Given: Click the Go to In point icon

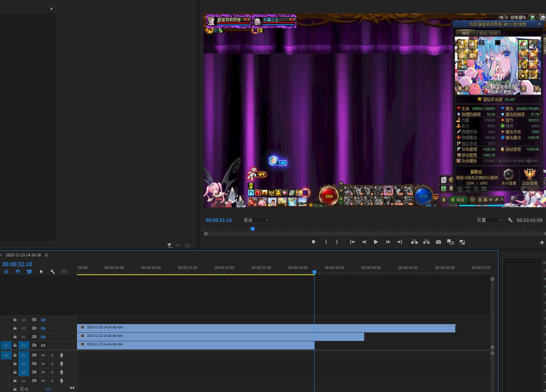Looking at the screenshot, I should pyautogui.click(x=352, y=242).
